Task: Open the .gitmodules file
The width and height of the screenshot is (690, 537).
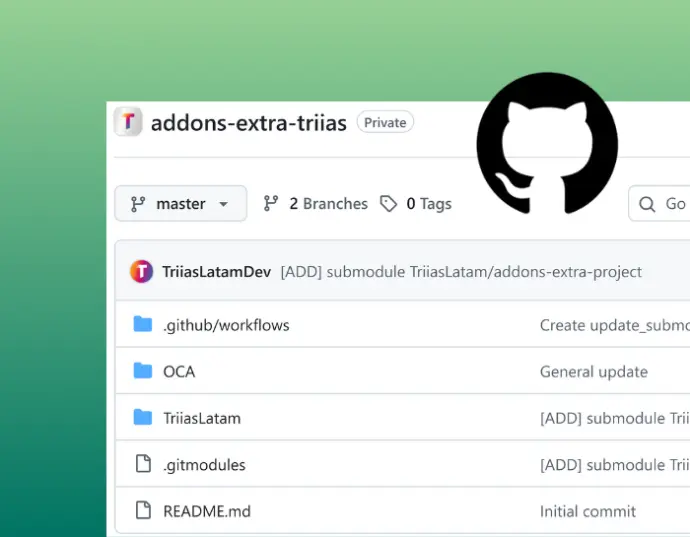Action: pyautogui.click(x=204, y=465)
